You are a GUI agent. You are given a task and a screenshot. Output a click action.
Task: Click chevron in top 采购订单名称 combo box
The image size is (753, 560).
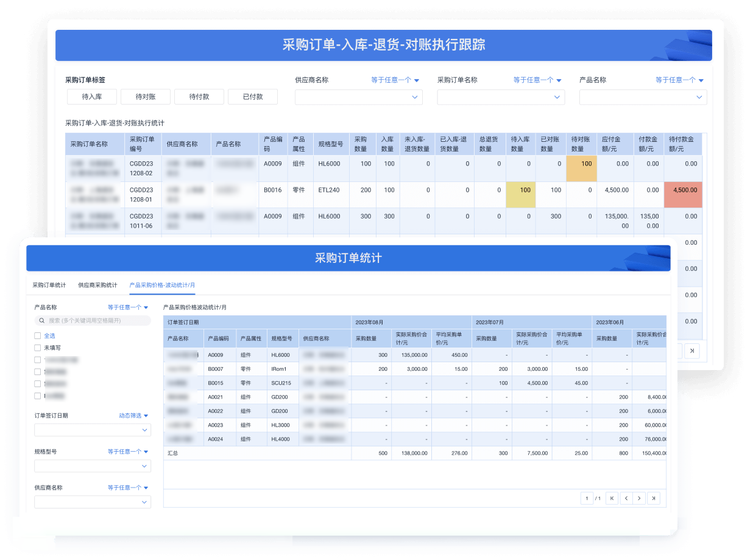click(557, 97)
